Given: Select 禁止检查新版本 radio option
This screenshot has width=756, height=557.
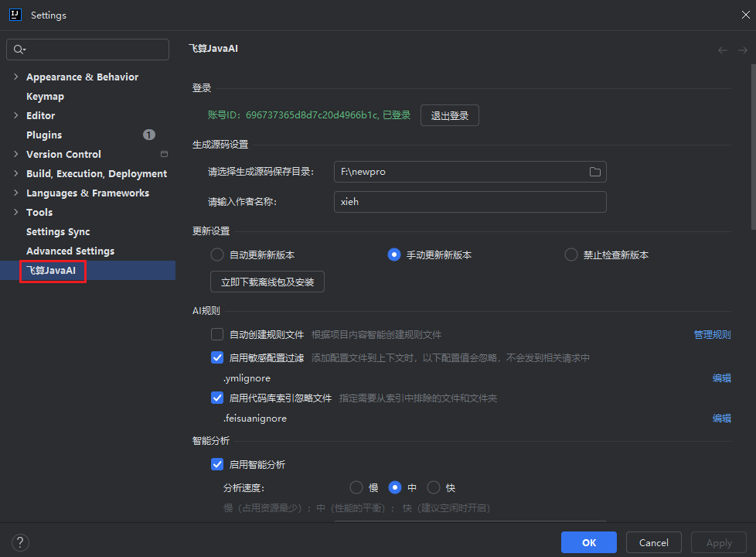Looking at the screenshot, I should coord(571,255).
